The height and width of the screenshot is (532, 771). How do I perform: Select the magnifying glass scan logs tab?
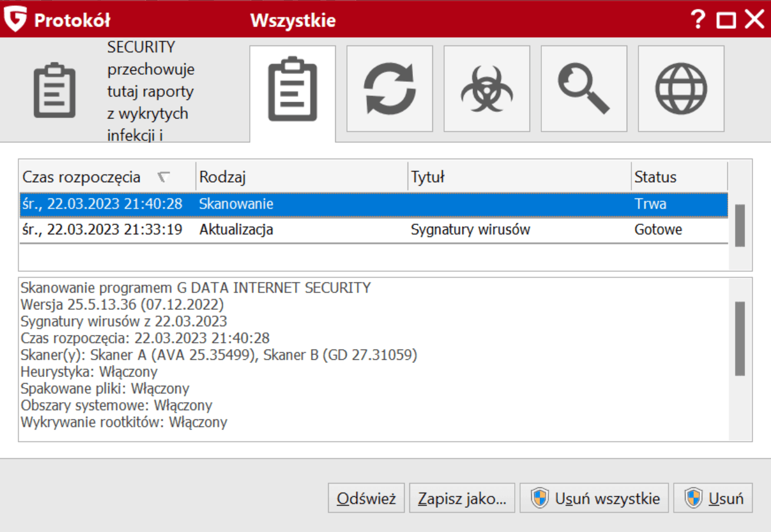[584, 89]
